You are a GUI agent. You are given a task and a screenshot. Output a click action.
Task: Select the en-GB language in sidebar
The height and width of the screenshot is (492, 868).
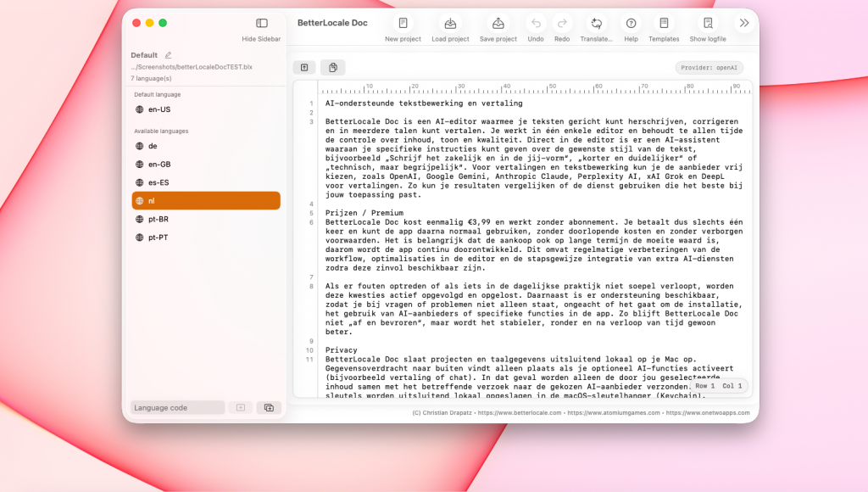point(159,164)
